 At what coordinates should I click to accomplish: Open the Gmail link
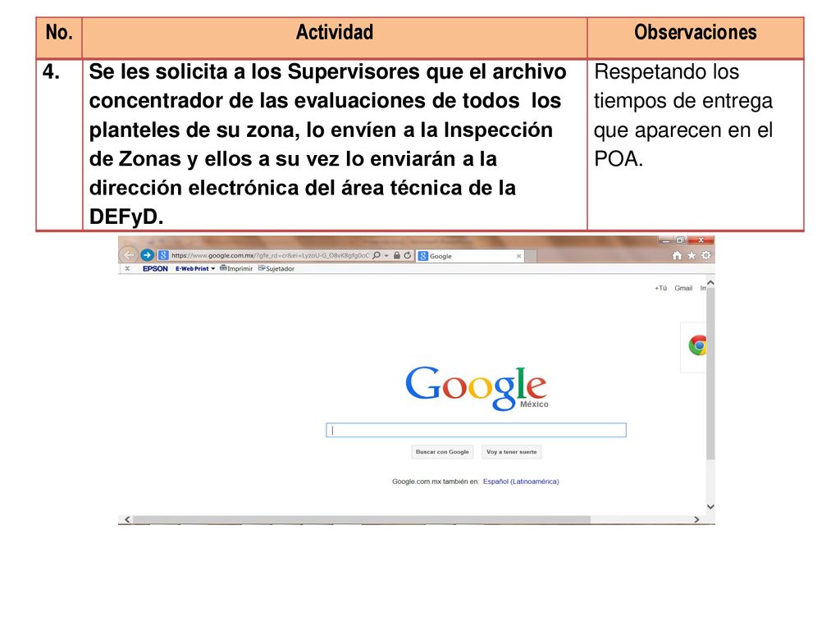click(683, 288)
